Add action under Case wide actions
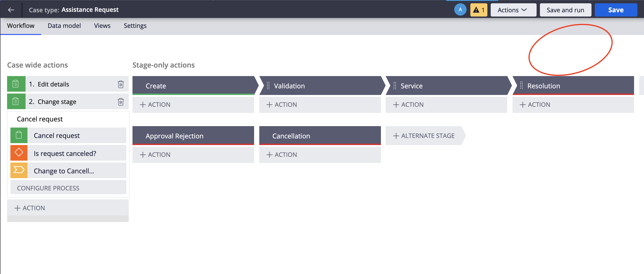Viewport: 644px width, 274px height. [x=30, y=208]
